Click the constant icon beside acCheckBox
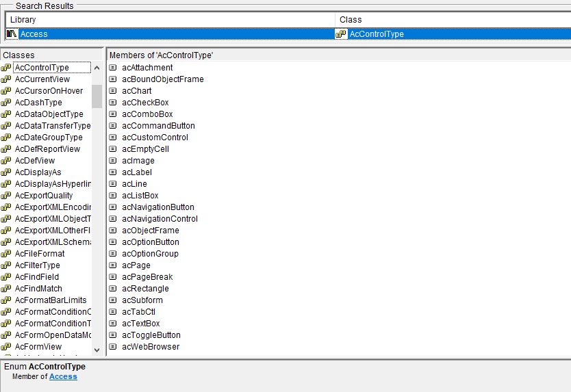Screen dimensions: 571x392 coord(113,103)
